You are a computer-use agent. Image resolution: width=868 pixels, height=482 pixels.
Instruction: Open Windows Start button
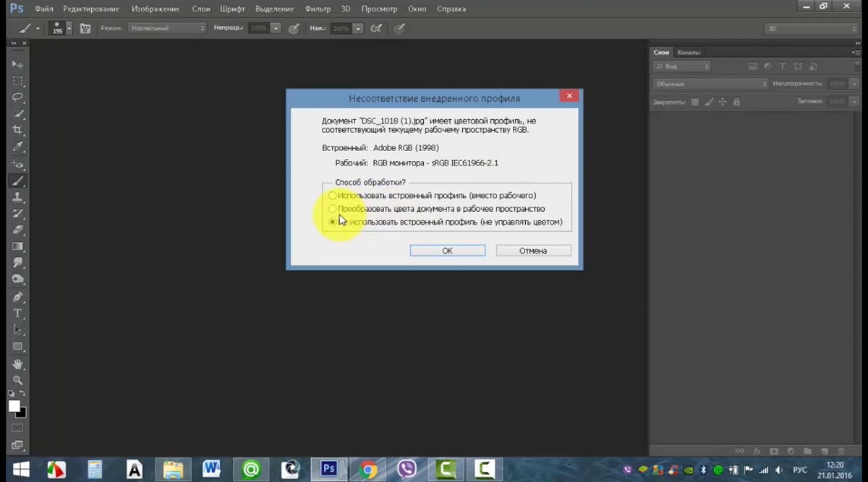point(20,469)
